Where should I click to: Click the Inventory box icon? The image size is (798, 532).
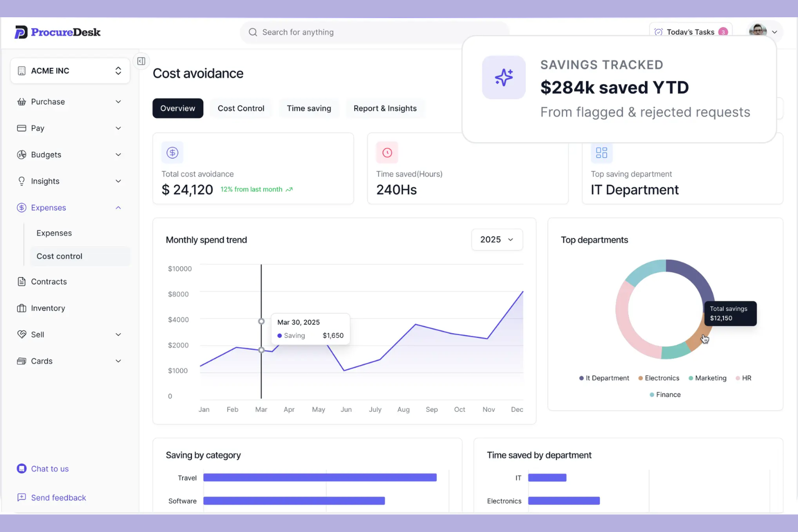click(x=22, y=308)
